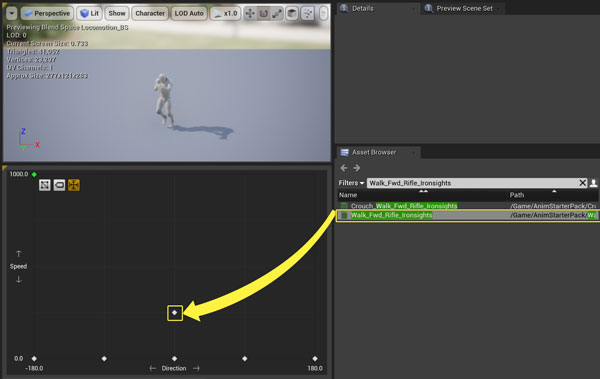Select Crouch_Walk_Fwd_Rifle_Ironsights asset row
This screenshot has height=379, width=600.
[467, 206]
